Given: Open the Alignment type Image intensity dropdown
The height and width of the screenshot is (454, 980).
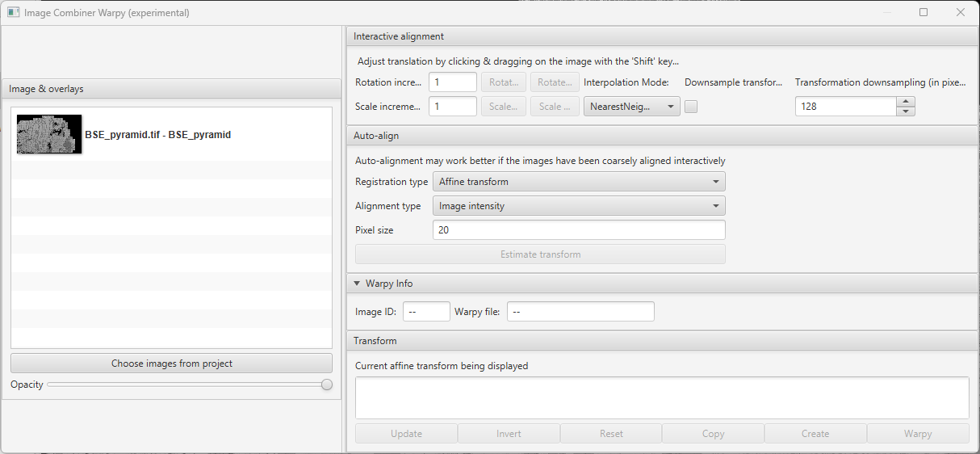Looking at the screenshot, I should tap(579, 206).
